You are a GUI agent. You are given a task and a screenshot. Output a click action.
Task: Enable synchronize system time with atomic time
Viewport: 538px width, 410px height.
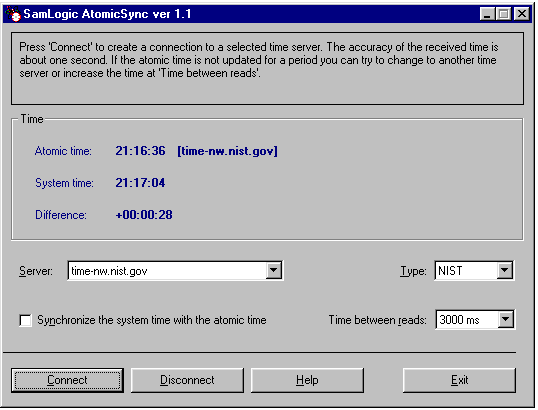coord(26,320)
